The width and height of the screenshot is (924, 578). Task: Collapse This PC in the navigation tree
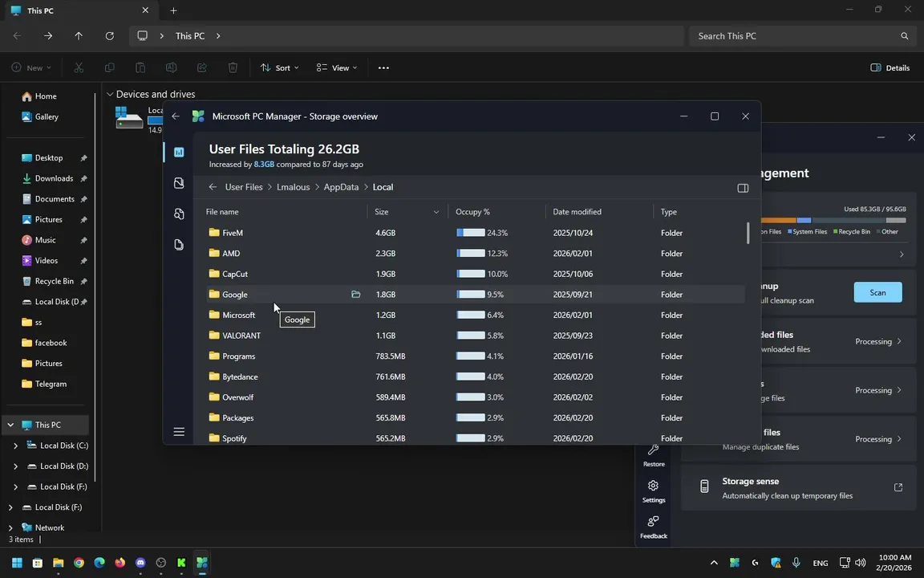tap(10, 425)
